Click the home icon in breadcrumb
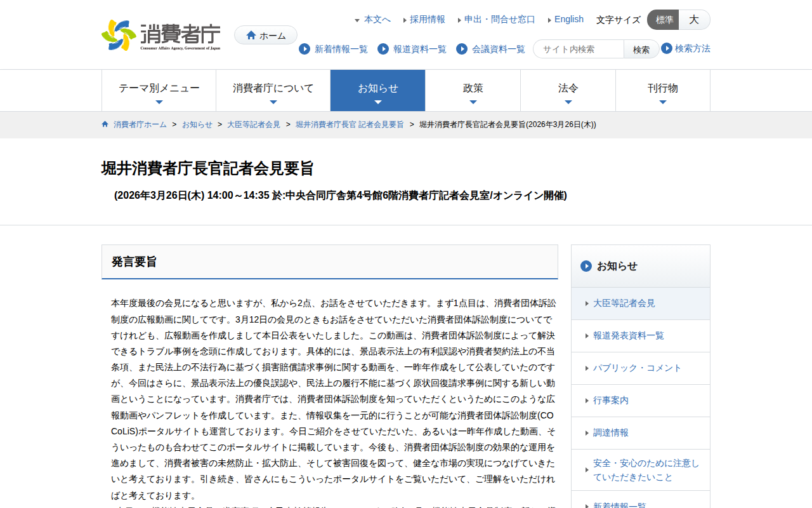 coord(105,124)
